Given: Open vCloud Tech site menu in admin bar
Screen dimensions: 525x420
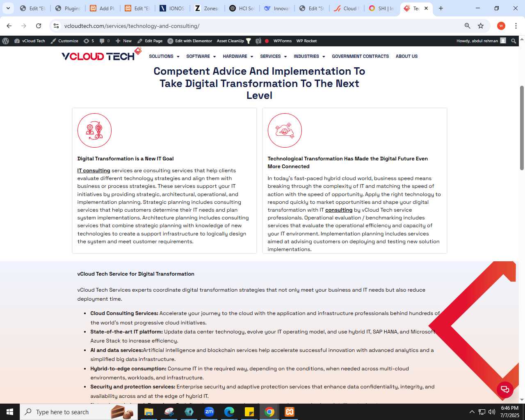Looking at the screenshot, I should pyautogui.click(x=30, y=41).
